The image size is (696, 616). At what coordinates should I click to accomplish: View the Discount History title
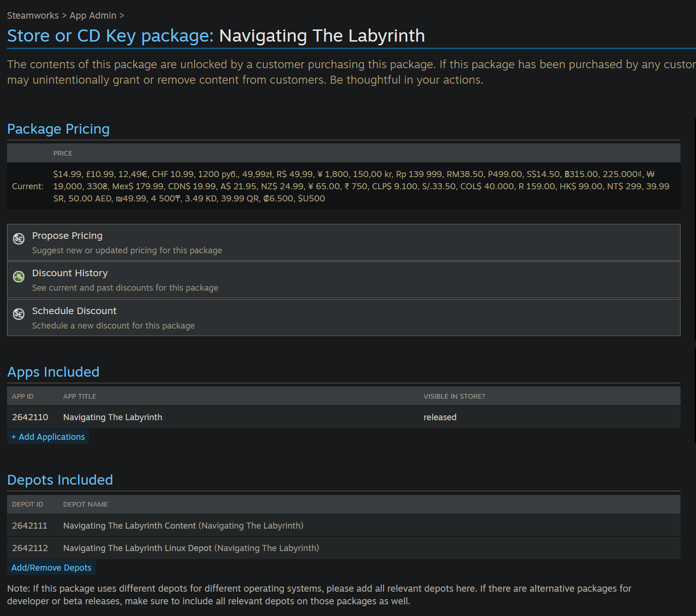tap(70, 273)
